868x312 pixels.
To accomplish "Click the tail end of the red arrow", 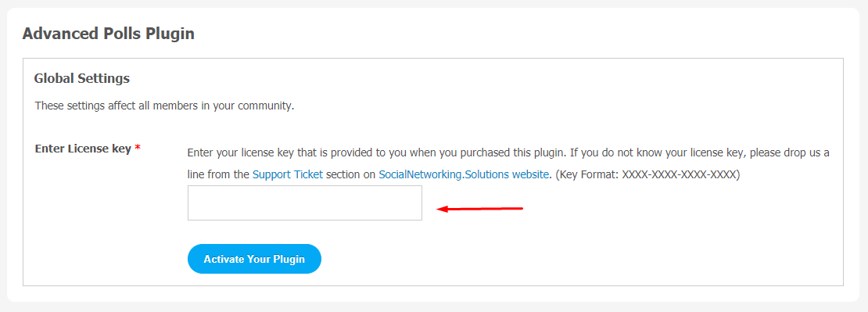I will pos(522,209).
